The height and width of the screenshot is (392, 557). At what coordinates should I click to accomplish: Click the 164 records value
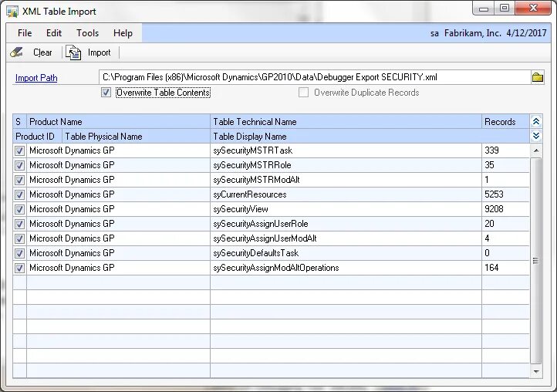[x=491, y=268]
